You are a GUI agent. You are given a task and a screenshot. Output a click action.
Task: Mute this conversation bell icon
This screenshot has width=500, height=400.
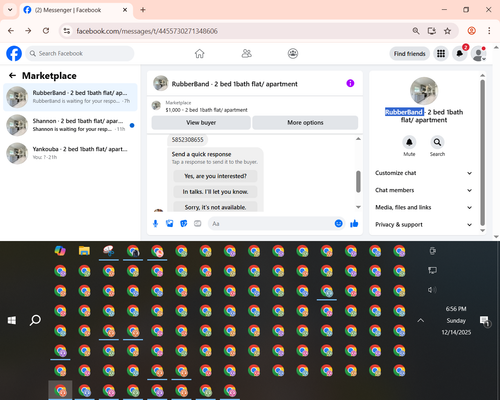coord(409,142)
